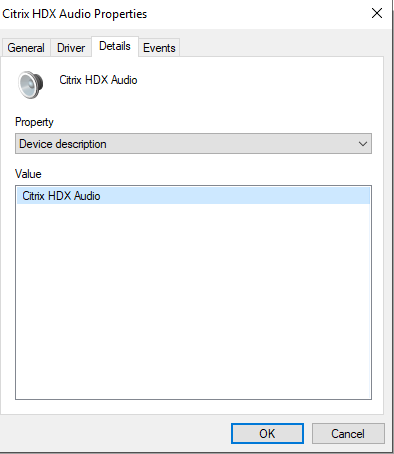
Task: Click the speaker device icon
Action: [31, 84]
